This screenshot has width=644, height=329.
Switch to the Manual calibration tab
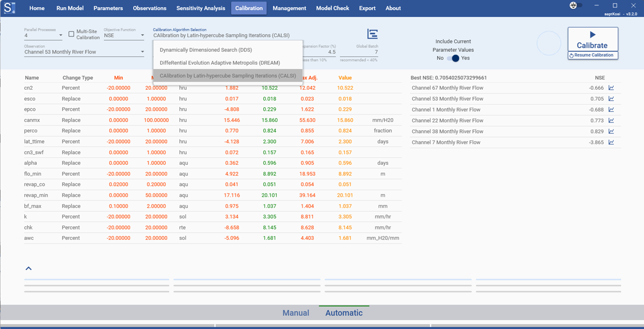click(x=296, y=313)
